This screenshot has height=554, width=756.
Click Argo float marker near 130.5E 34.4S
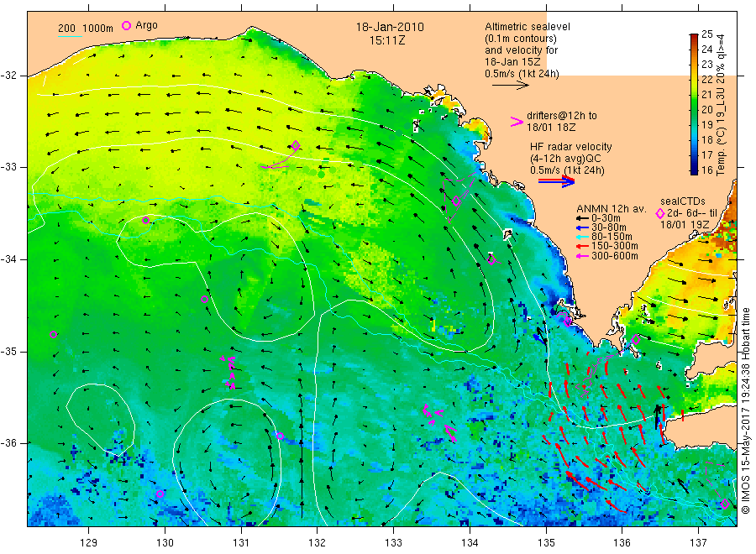coord(204,300)
